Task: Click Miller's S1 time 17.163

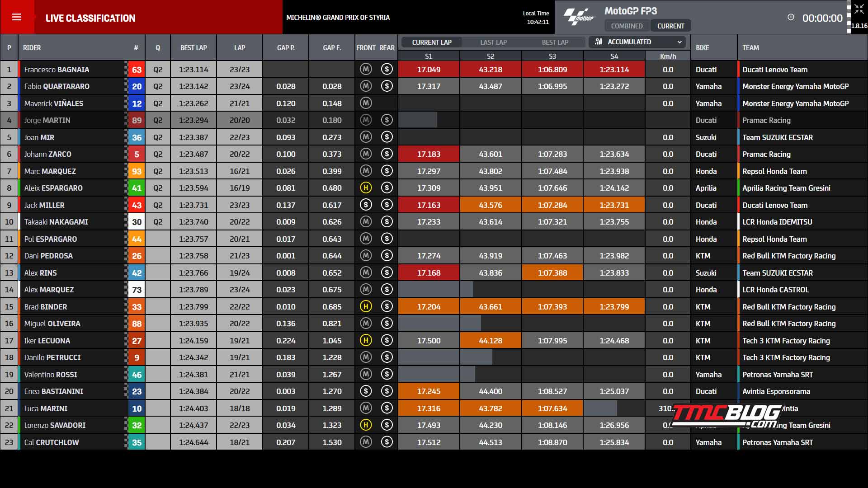Action: [x=429, y=205]
